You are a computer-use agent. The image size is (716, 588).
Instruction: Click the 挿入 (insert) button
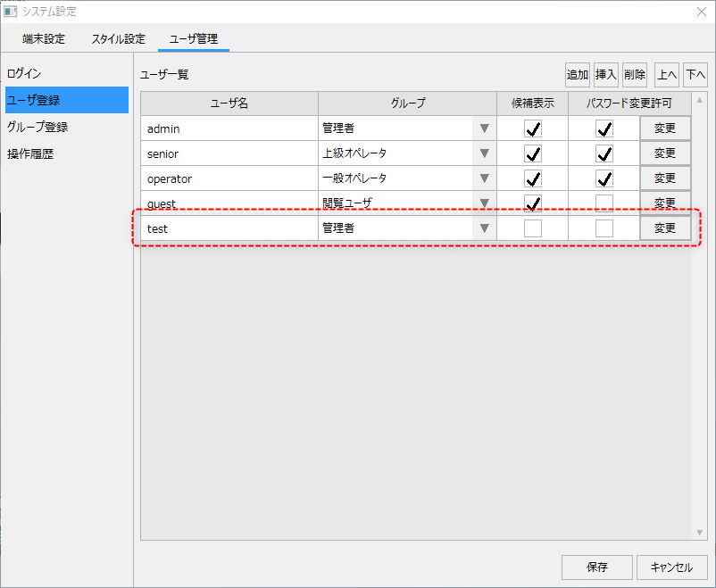click(606, 75)
